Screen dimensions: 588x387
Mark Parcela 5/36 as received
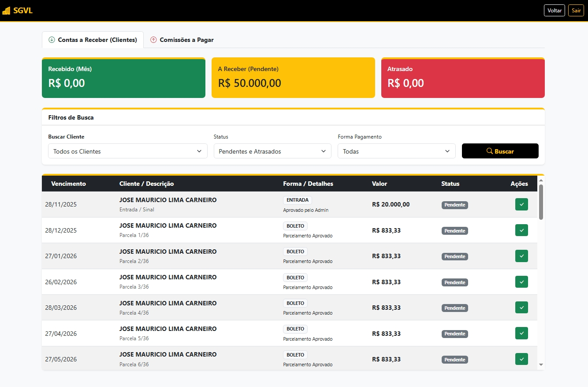[521, 333]
